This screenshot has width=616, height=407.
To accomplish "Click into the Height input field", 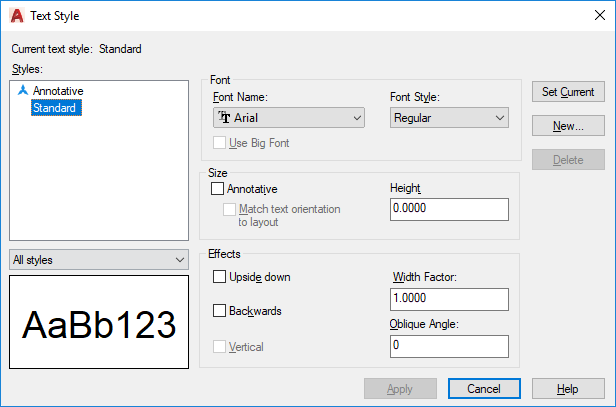I will point(449,209).
